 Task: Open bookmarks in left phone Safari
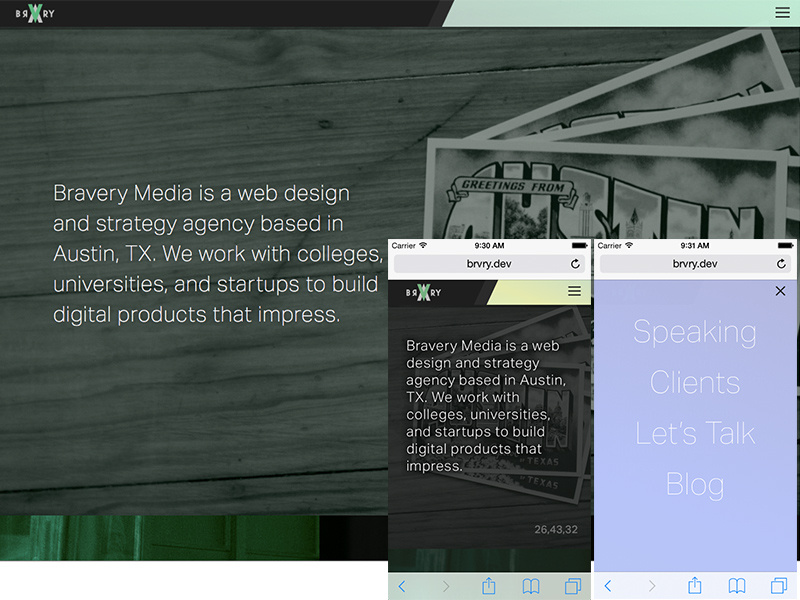[x=531, y=586]
